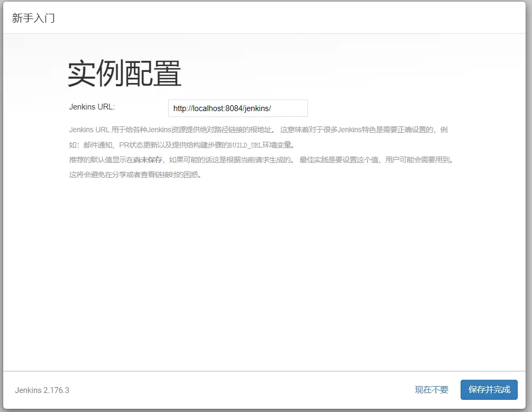The image size is (532, 412).
Task: Click inside the Jenkins URL input field
Action: [237, 108]
